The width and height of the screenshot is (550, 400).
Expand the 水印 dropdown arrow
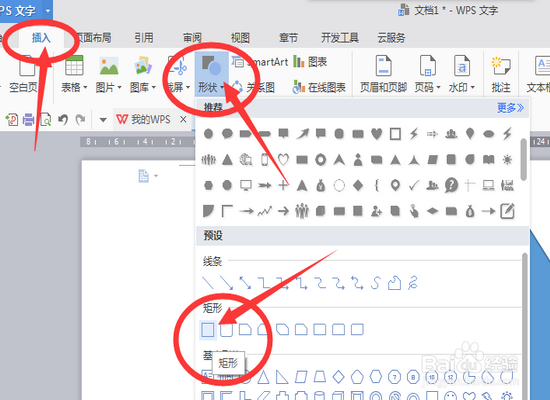[x=472, y=87]
